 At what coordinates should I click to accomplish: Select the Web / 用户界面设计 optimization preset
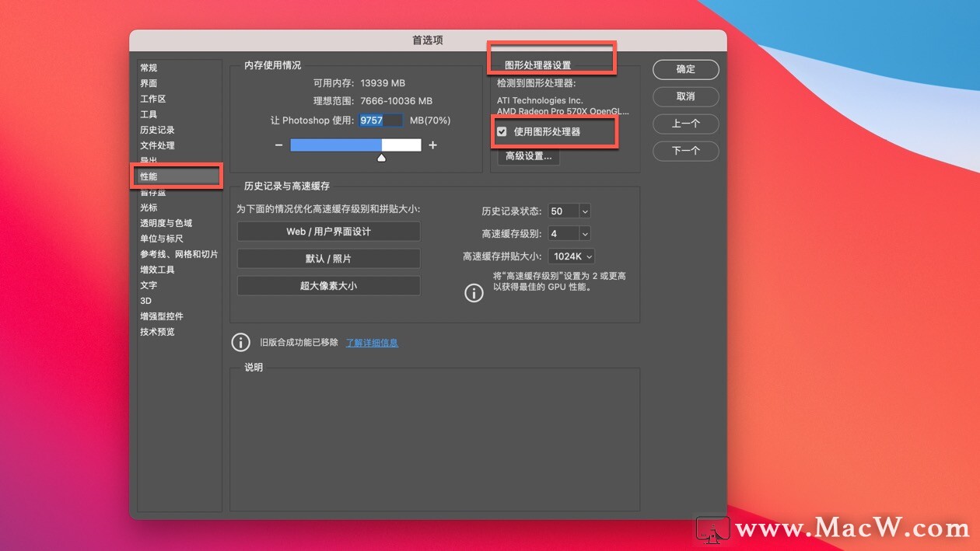click(x=328, y=231)
